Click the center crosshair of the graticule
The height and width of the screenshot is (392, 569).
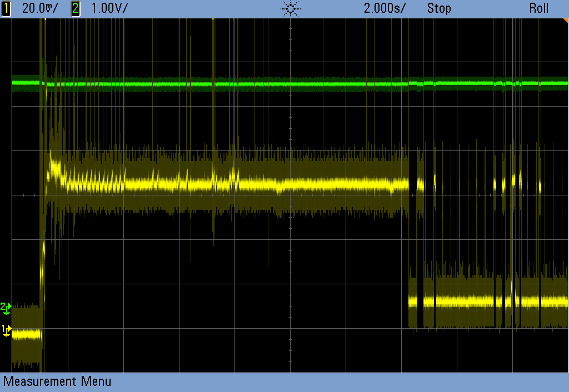(x=291, y=195)
